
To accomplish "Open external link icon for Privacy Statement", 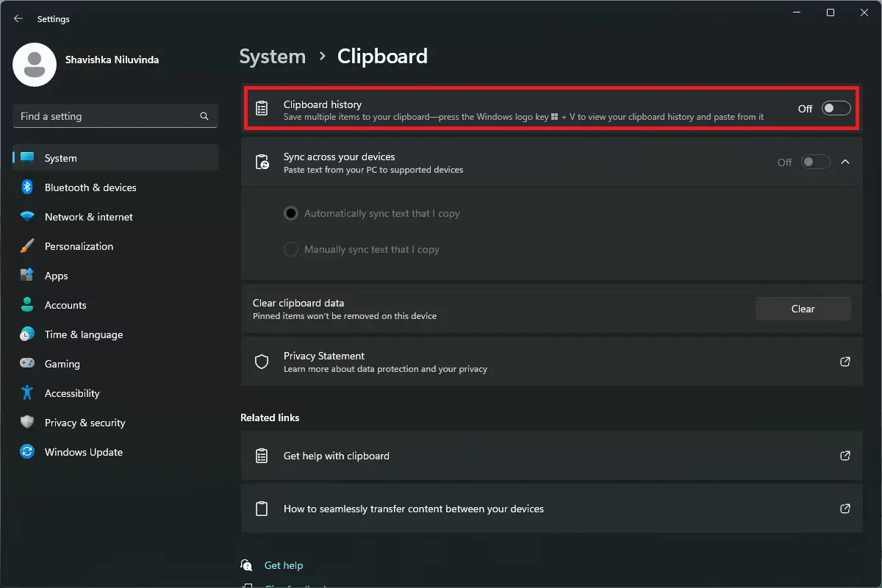I will pyautogui.click(x=845, y=362).
